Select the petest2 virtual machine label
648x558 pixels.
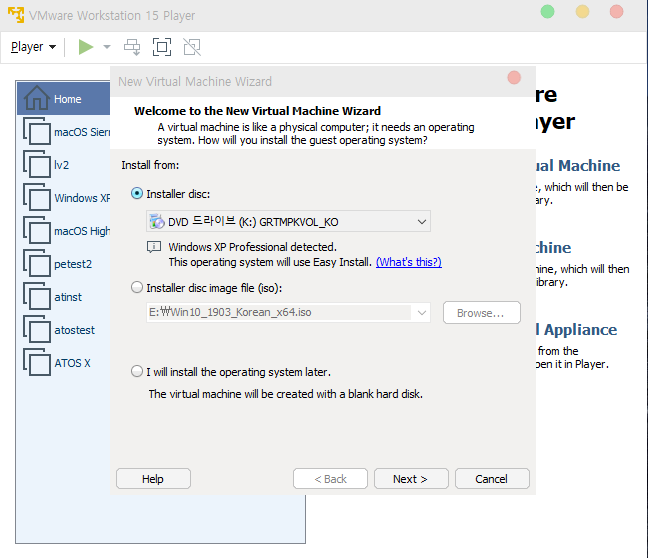[73, 264]
